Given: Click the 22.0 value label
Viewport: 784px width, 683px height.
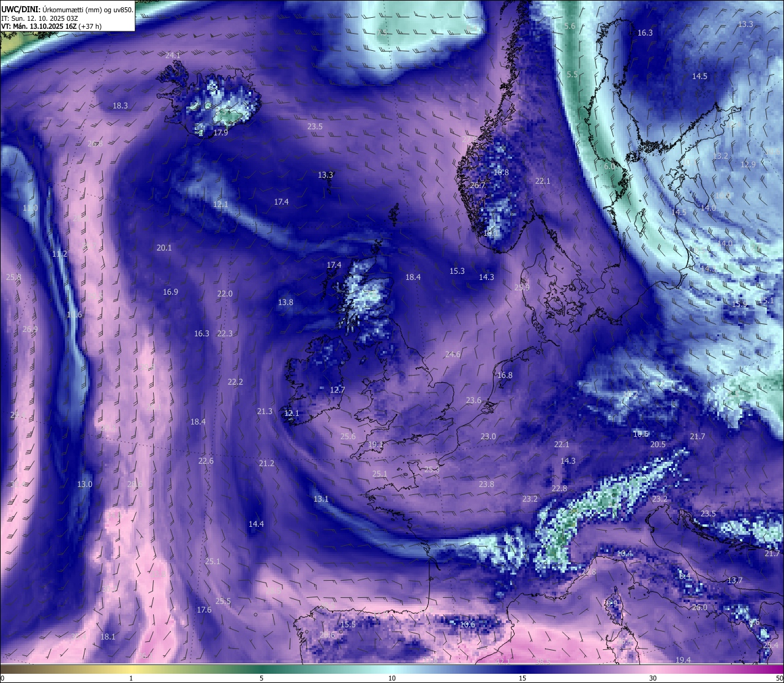Looking at the screenshot, I should (x=225, y=294).
